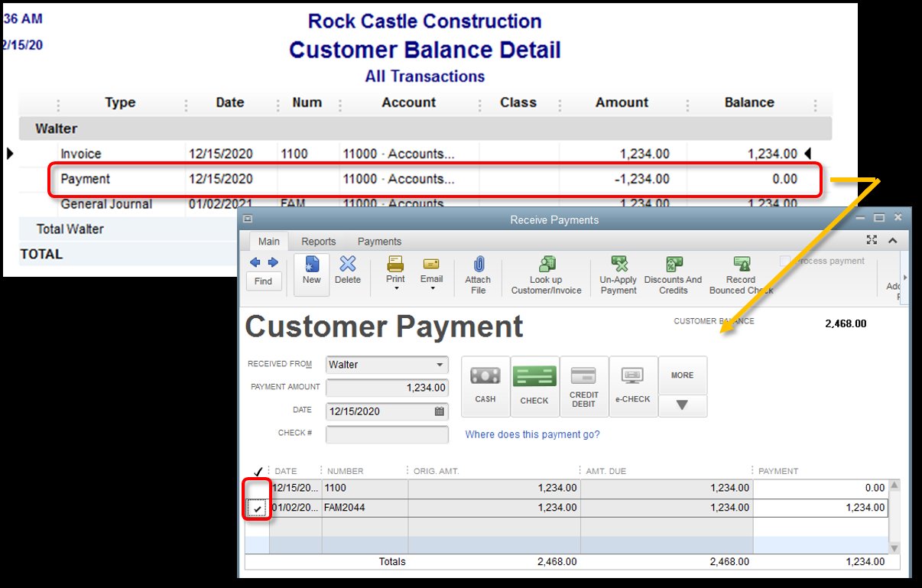
Task: Toggle the Process payment checkbox
Action: tap(785, 262)
